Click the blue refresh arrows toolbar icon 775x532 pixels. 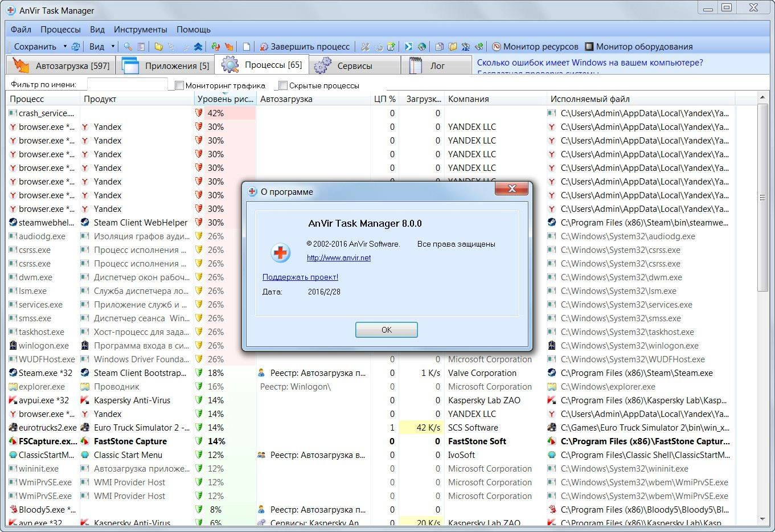pos(75,47)
